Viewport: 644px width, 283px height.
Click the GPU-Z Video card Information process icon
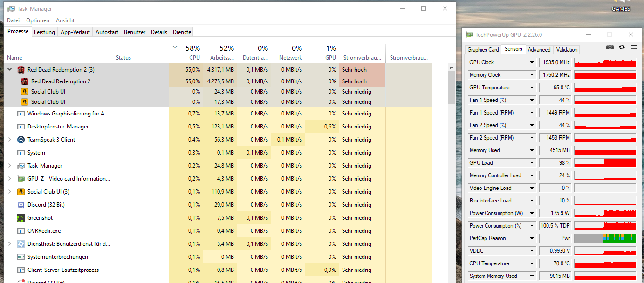click(21, 179)
